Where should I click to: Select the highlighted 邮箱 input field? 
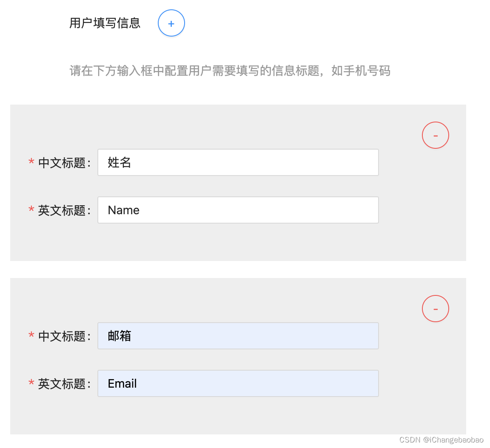click(238, 336)
